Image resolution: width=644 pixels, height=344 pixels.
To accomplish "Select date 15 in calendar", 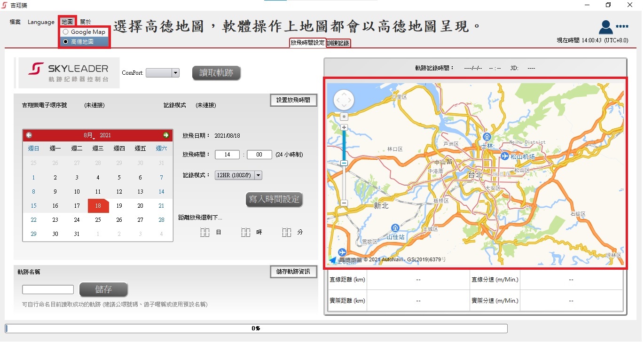I will coord(33,206).
